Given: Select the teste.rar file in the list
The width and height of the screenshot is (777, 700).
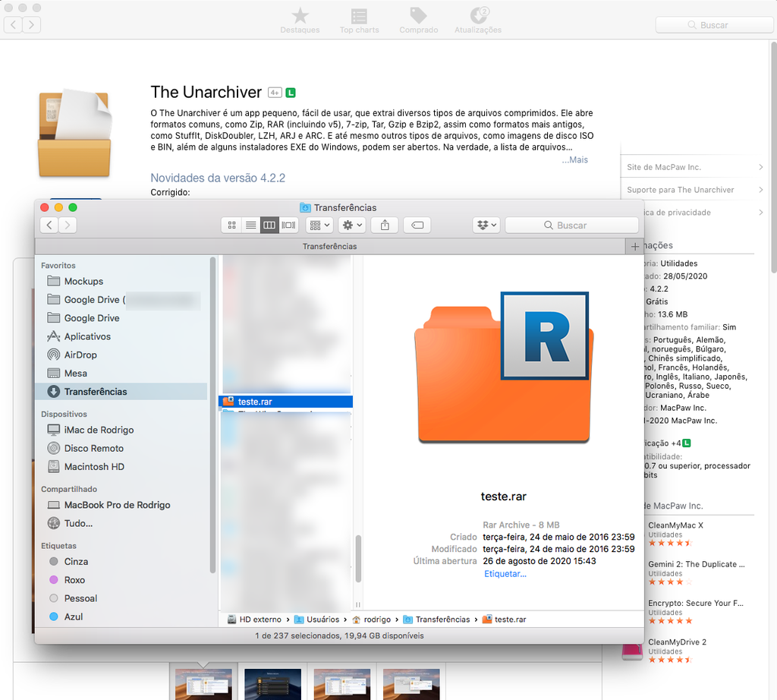Looking at the screenshot, I should (x=285, y=402).
